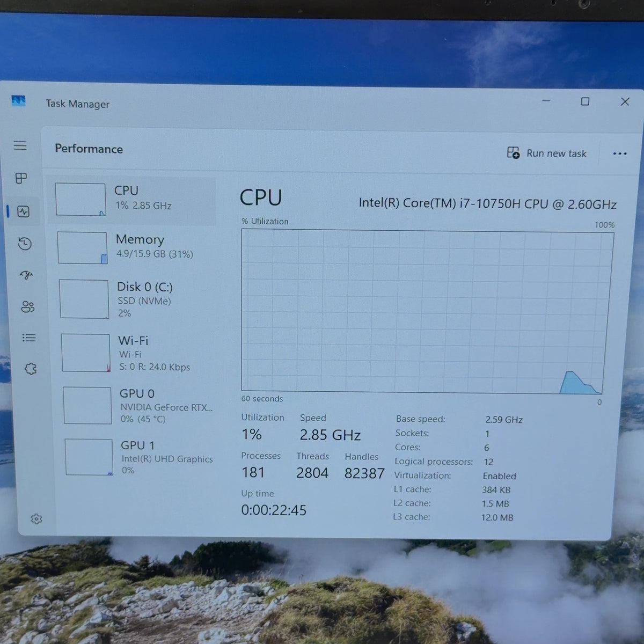Open the Startup apps page icon

click(26, 275)
